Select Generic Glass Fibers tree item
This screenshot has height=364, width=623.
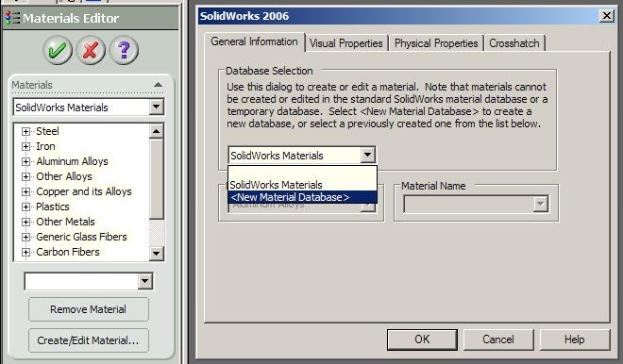[x=81, y=237]
